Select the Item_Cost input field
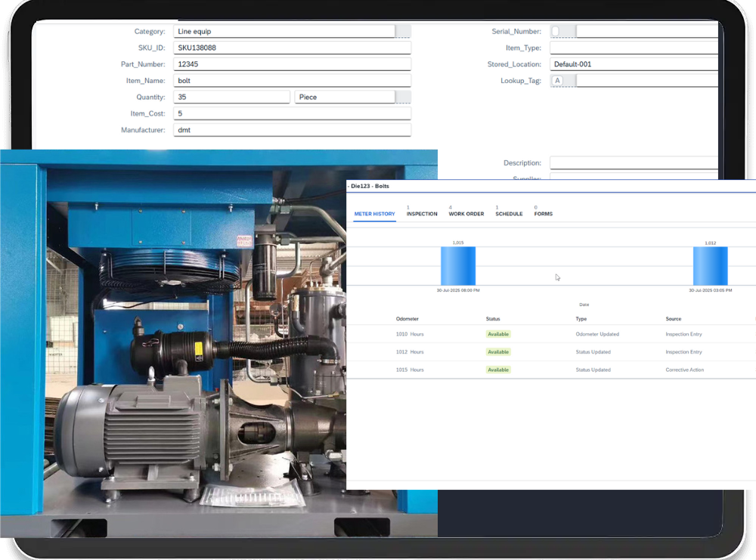The image size is (756, 560). pyautogui.click(x=292, y=113)
